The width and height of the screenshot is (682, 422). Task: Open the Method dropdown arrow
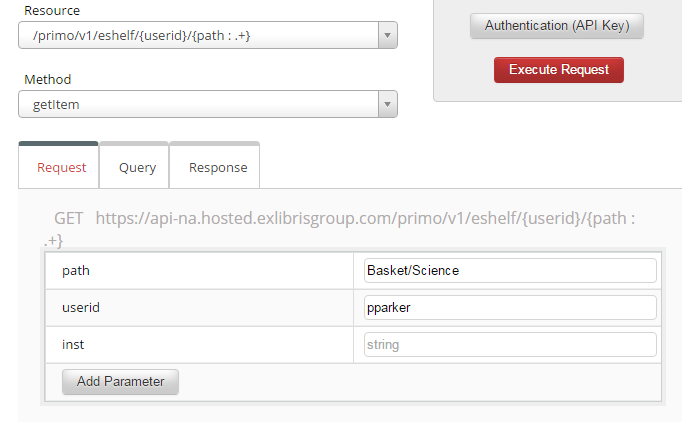point(388,105)
